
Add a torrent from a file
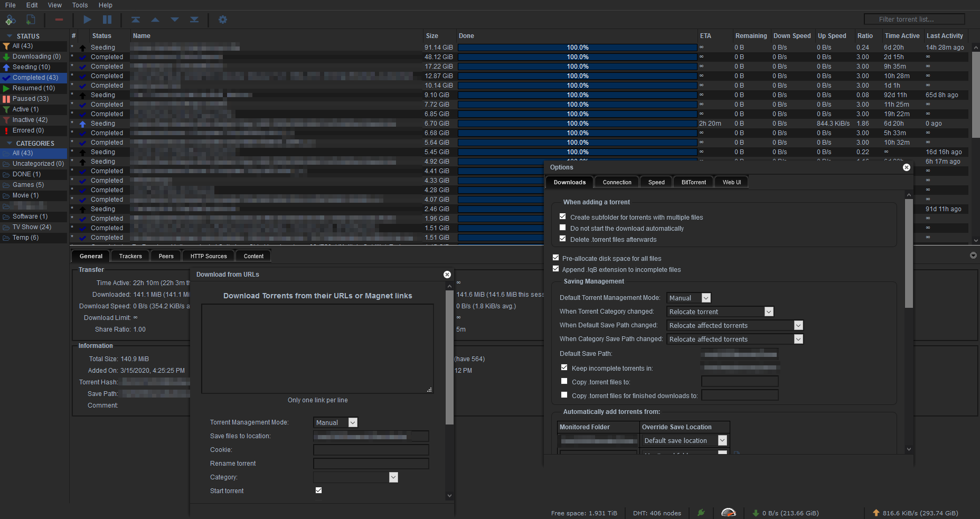[30, 20]
